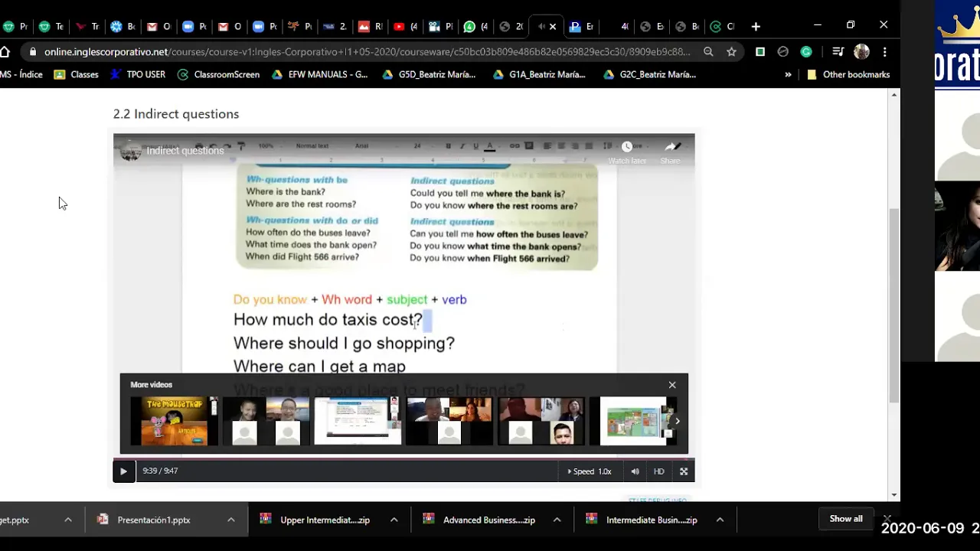Viewport: 980px width, 551px height.
Task: Expand options for Advanced Business...zip download
Action: (x=557, y=520)
